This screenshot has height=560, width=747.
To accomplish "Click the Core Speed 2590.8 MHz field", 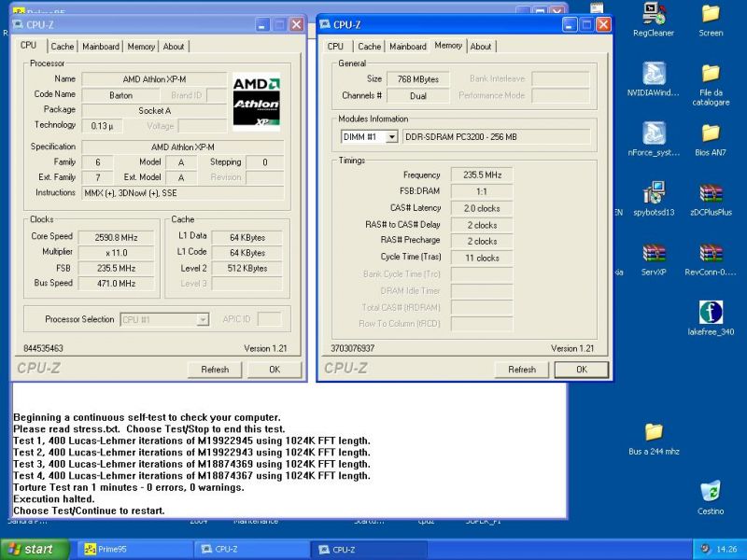I will [x=116, y=237].
